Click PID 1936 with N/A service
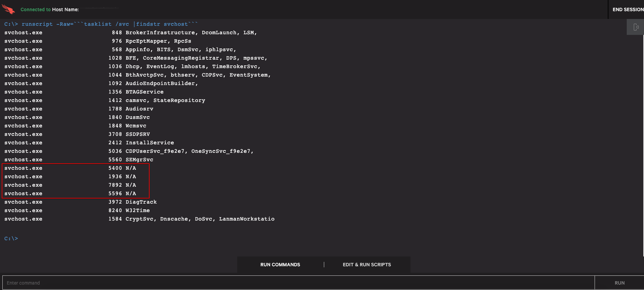Image resolution: width=644 pixels, height=290 pixels. point(115,177)
